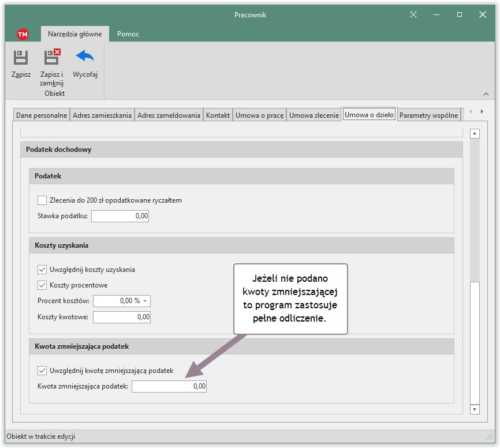Toggle Koszty procentowe checkbox
The image size is (500, 448).
click(x=42, y=285)
